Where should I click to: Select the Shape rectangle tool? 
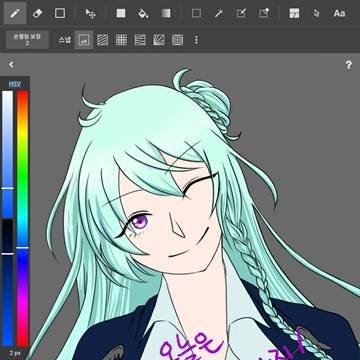tap(60, 13)
